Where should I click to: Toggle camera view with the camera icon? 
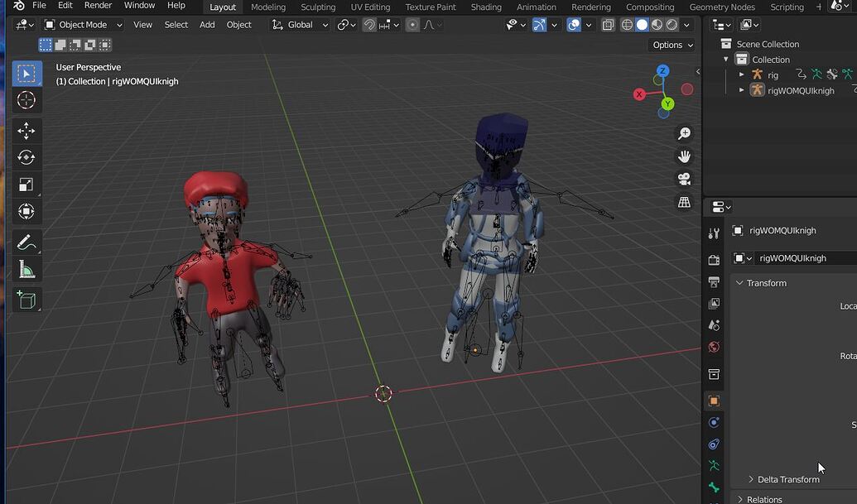[x=684, y=179]
